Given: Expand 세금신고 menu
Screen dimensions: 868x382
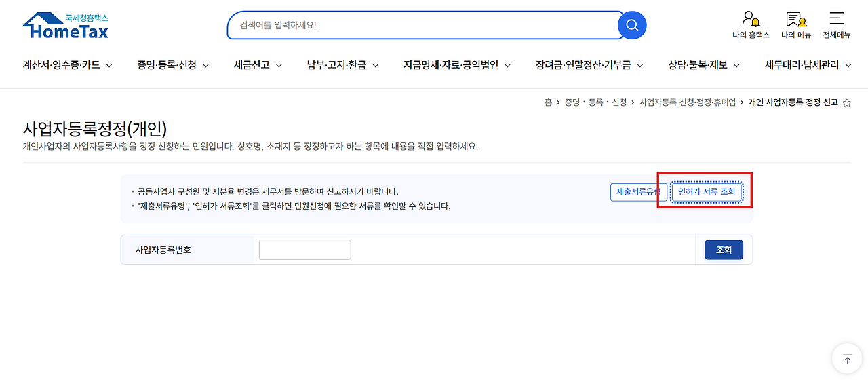Looking at the screenshot, I should (x=258, y=65).
